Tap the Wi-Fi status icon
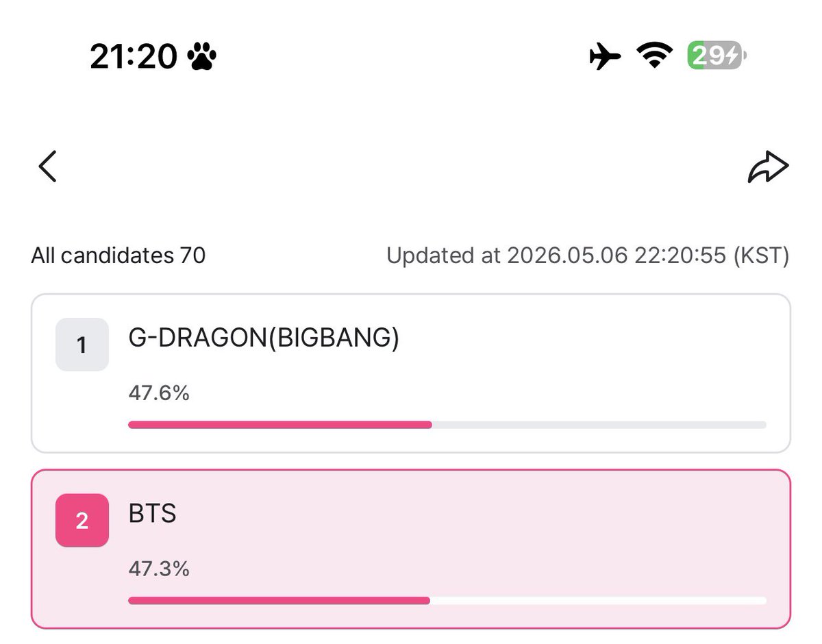The height and width of the screenshot is (644, 822). pyautogui.click(x=655, y=56)
